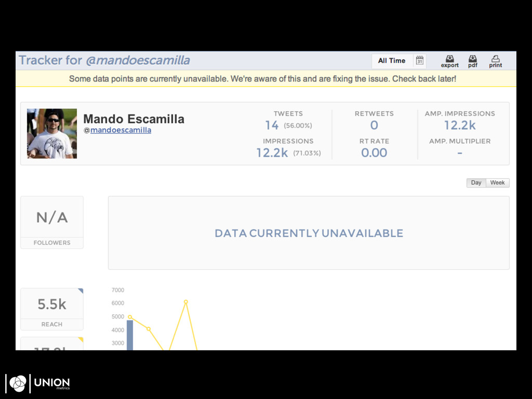Click the RT Rate 0.00 value
The width and height of the screenshot is (532, 399).
click(374, 153)
